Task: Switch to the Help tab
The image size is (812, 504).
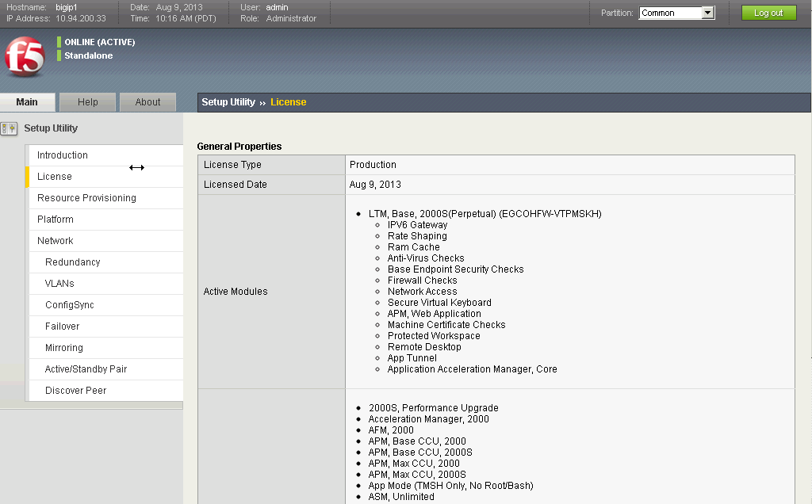Action: 87,101
